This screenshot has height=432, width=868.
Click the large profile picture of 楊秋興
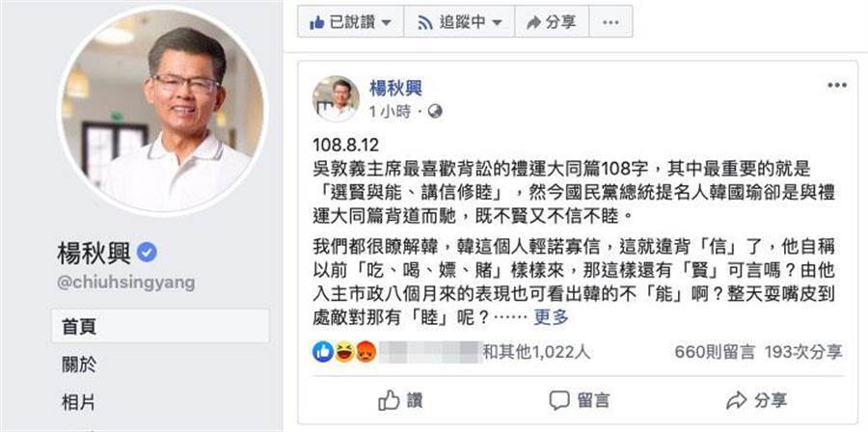tap(163, 111)
